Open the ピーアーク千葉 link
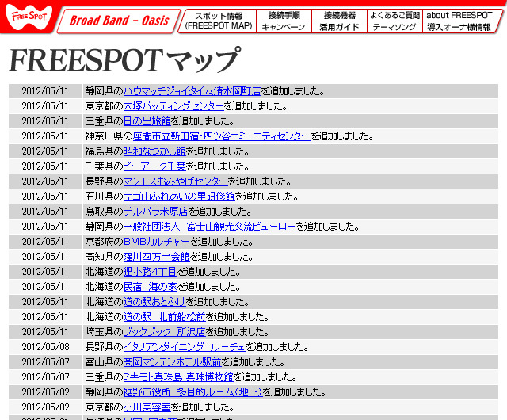Viewport: 507px width, 420px height. click(154, 166)
